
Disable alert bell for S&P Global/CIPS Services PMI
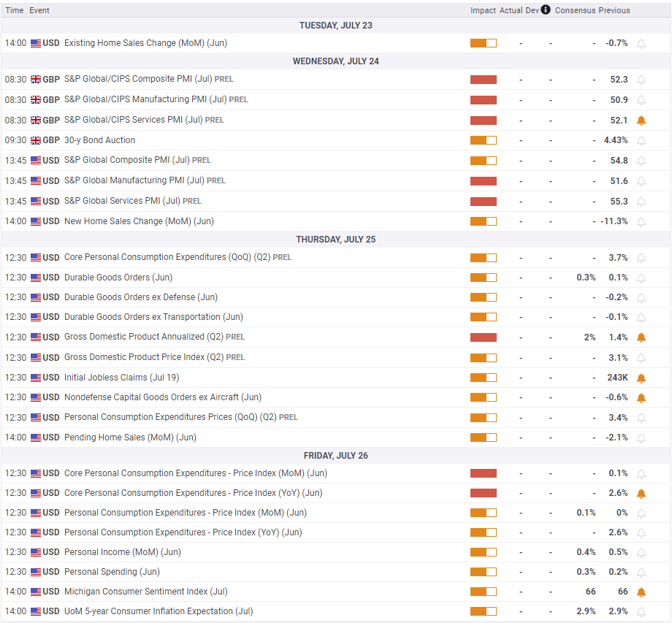[641, 121]
